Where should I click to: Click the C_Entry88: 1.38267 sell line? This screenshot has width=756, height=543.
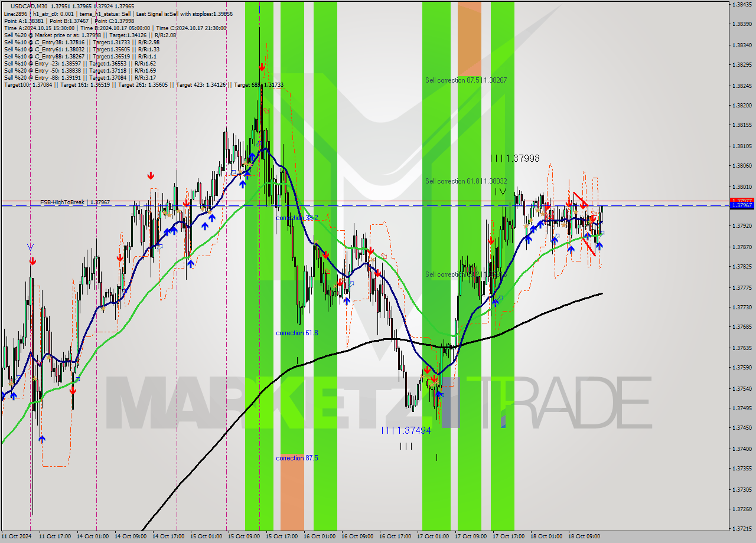pos(80,56)
